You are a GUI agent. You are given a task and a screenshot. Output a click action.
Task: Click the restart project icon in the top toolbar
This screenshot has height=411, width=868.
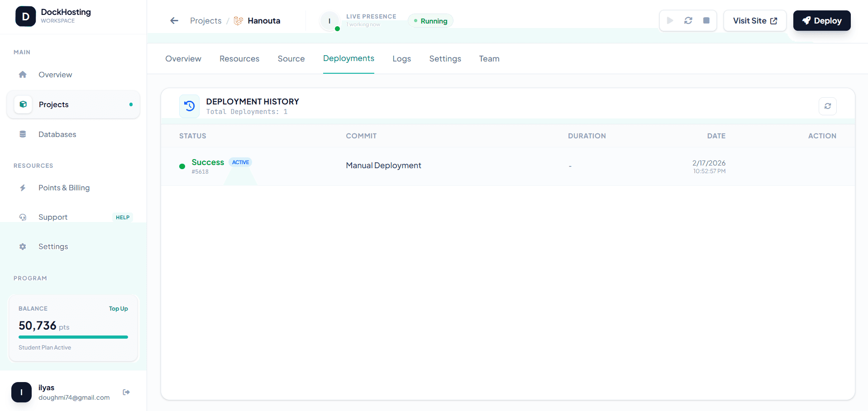tap(688, 20)
